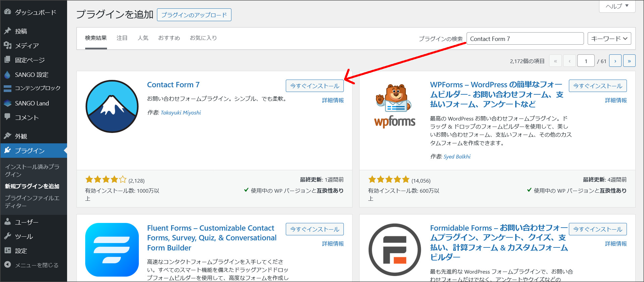The image size is (644, 282).
Task: Go to next page of plugin results
Action: point(615,61)
